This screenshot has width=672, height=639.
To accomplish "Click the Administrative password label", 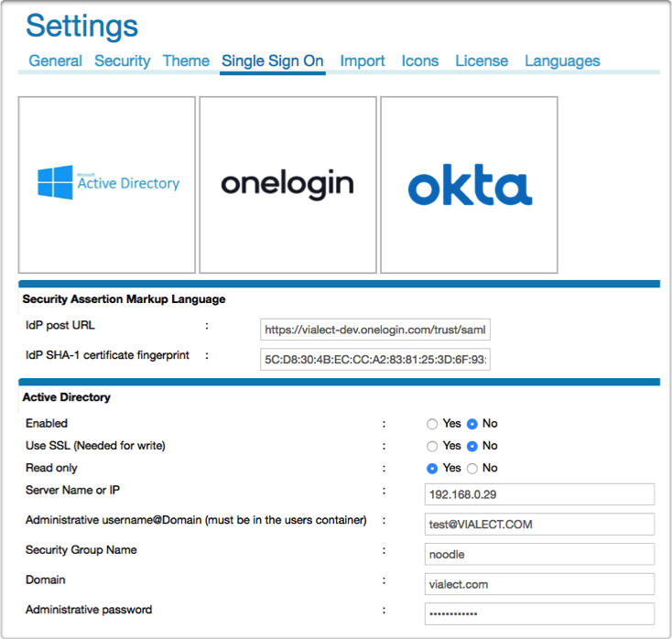I will point(89,610).
